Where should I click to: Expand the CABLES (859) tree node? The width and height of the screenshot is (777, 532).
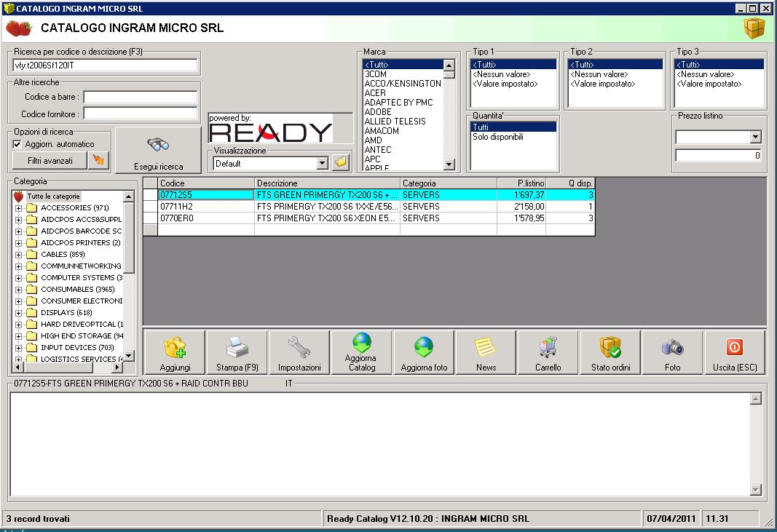tap(18, 255)
